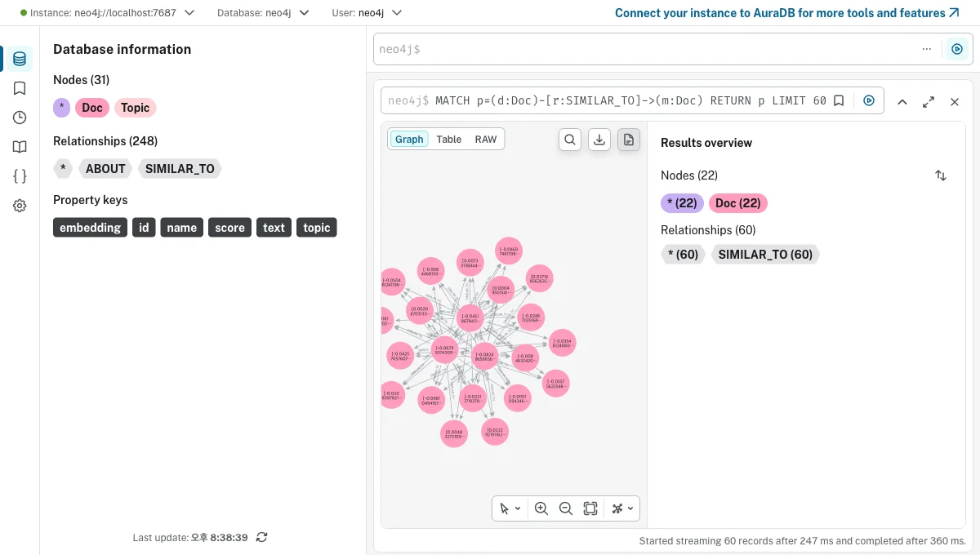Click the SIMILAR_TO (60) chip in overview
980x555 pixels.
point(765,255)
